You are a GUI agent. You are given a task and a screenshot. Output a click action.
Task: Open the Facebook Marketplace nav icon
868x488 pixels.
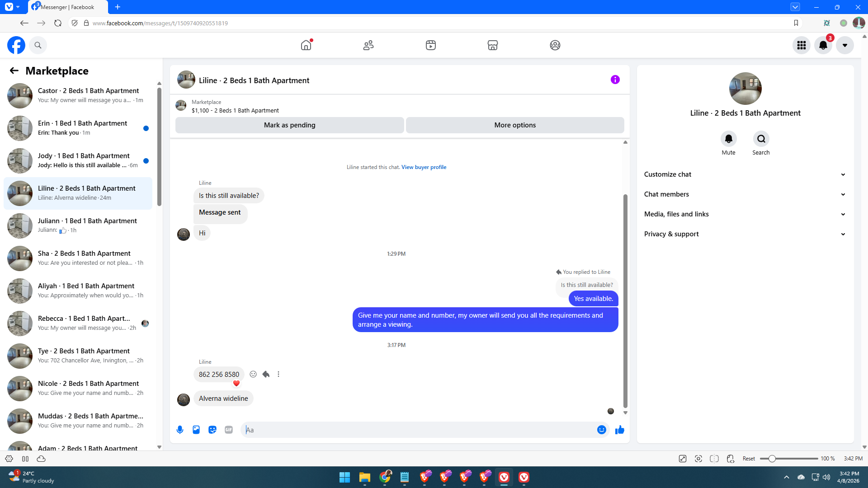492,45
